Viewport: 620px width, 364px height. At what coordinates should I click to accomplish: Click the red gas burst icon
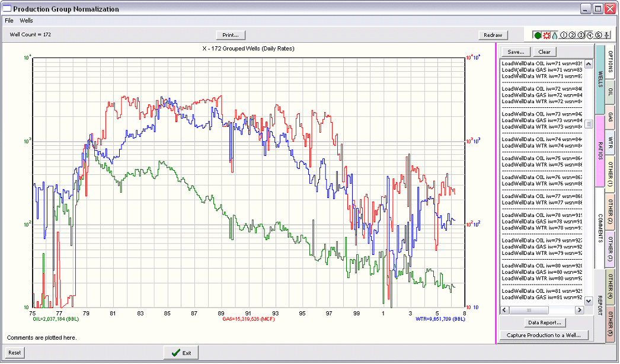click(546, 35)
